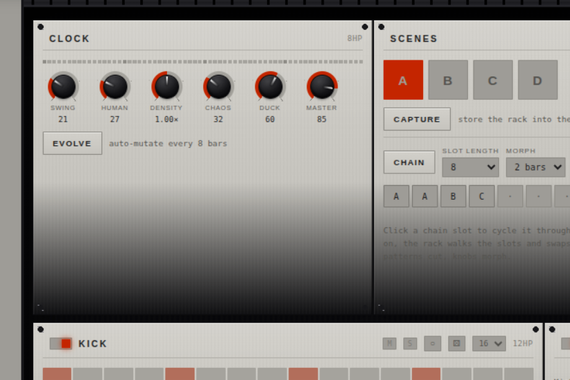Click the human value 27
Image resolution: width=570 pixels, height=380 pixels.
[115, 119]
